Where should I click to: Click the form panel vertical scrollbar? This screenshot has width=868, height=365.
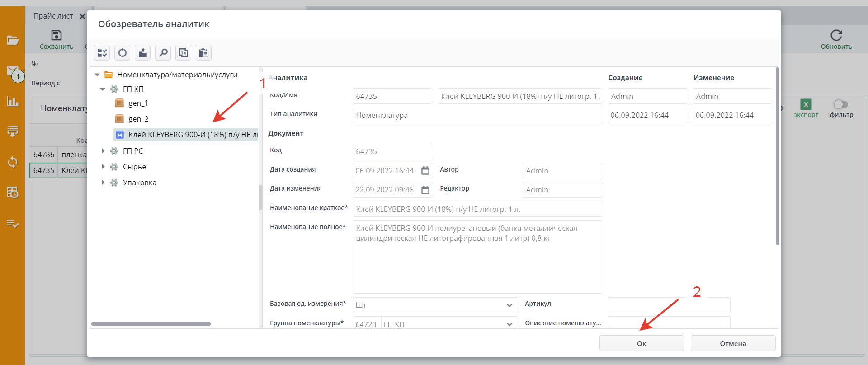pyautogui.click(x=777, y=156)
